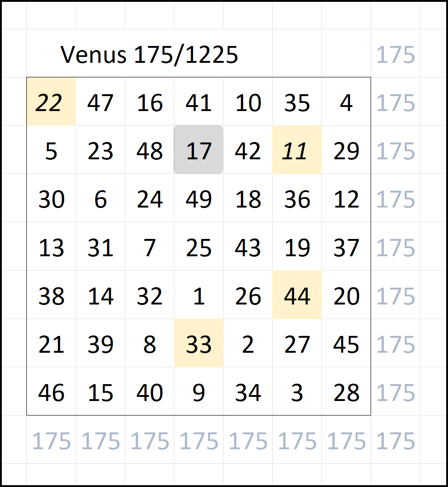Click the cell containing 49
Screen dimensions: 448x487
[199, 199]
